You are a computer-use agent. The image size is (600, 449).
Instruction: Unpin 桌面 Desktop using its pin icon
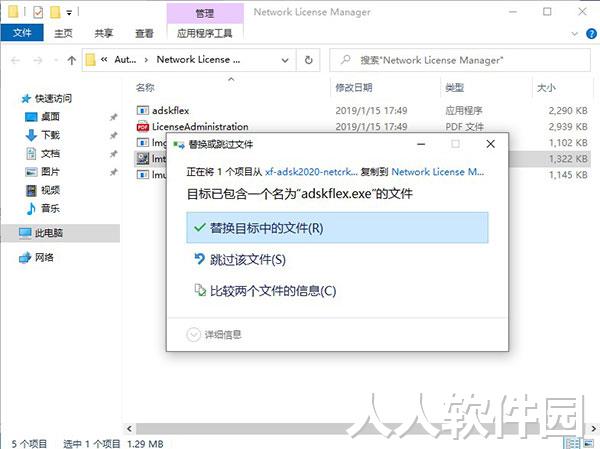coord(113,117)
